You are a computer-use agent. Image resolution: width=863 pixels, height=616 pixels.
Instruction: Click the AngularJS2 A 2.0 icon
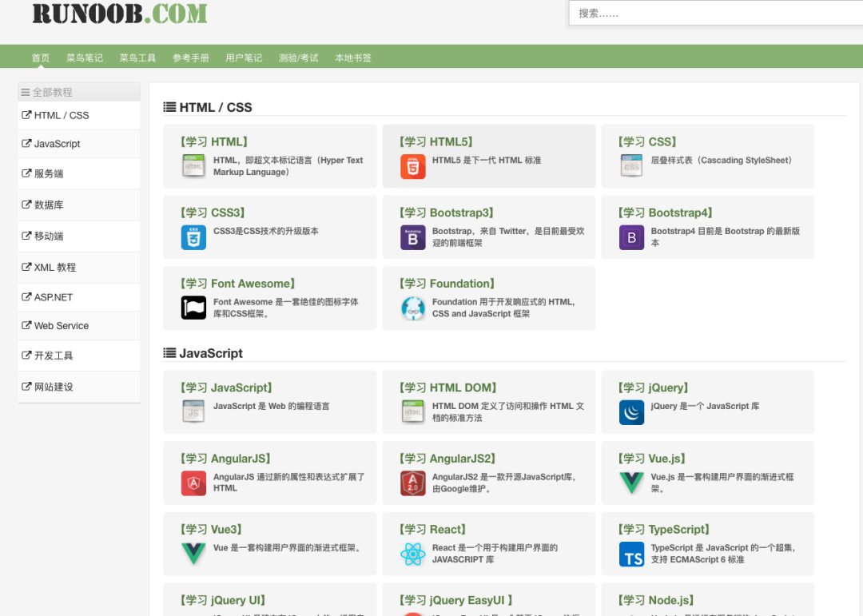(x=413, y=483)
